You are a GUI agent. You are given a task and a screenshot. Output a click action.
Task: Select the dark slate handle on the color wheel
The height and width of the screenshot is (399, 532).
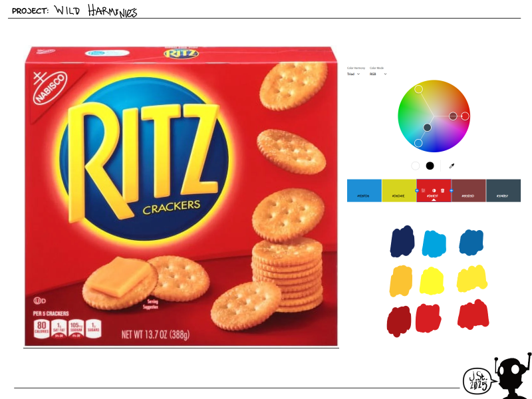point(427,128)
